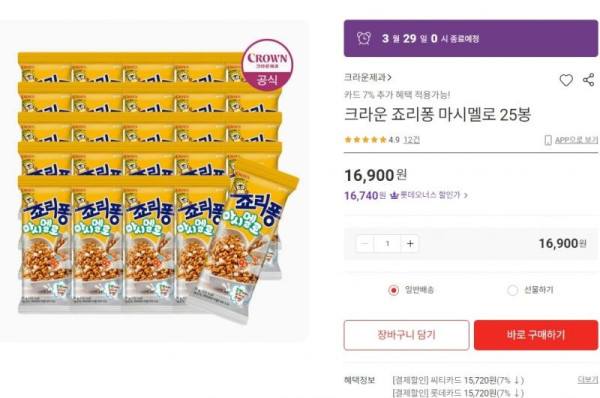
Task: Open the 12건 reviews link
Action: [x=411, y=140]
